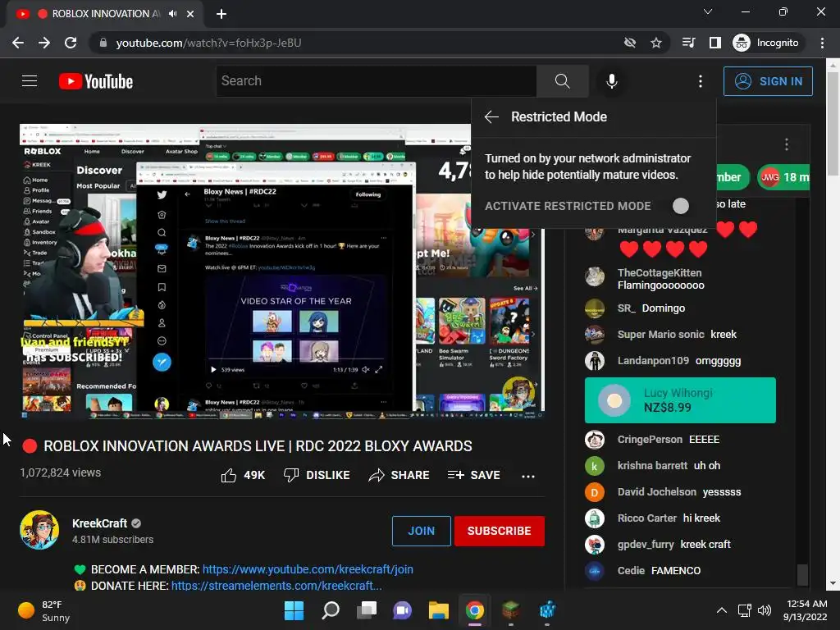Click the video player thumbnail
The width and height of the screenshot is (840, 630).
282,272
